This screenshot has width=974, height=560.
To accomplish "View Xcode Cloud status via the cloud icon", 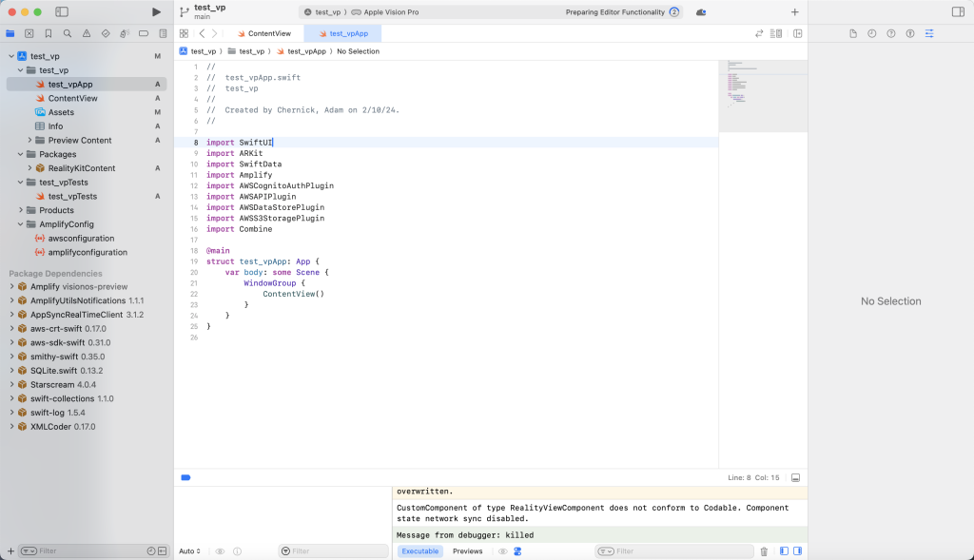I will tap(699, 12).
